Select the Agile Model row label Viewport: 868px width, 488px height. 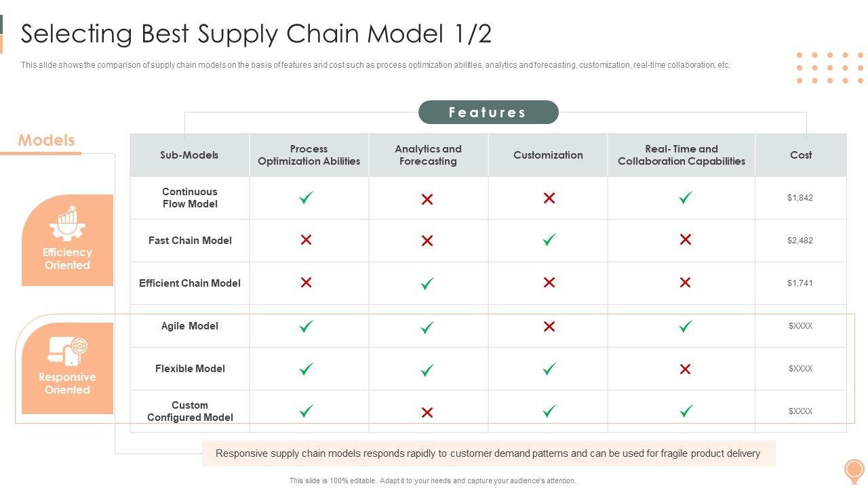click(190, 326)
